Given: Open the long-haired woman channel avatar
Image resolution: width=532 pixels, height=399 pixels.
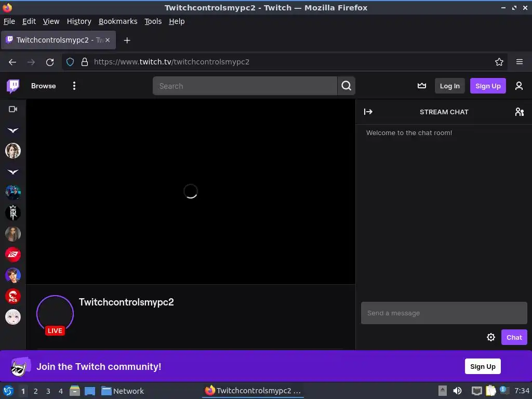Looking at the screenshot, I should tap(13, 234).
